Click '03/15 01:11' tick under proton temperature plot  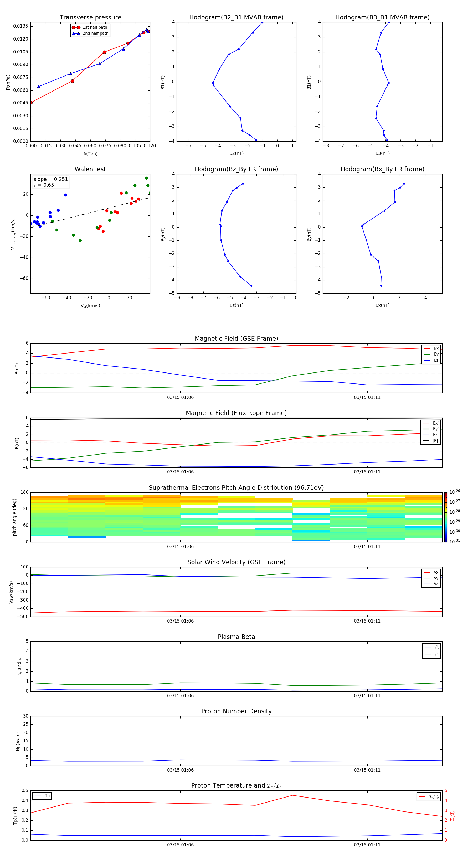(x=367, y=845)
